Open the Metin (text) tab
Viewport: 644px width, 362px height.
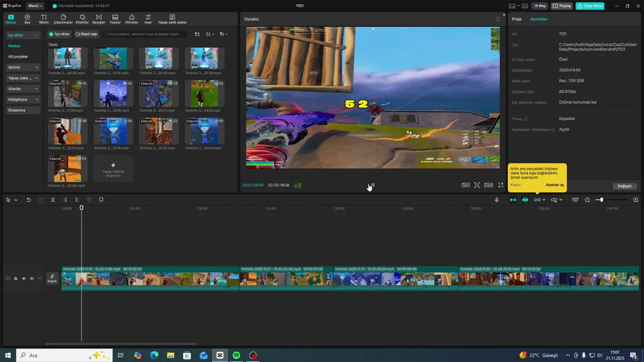(44, 19)
